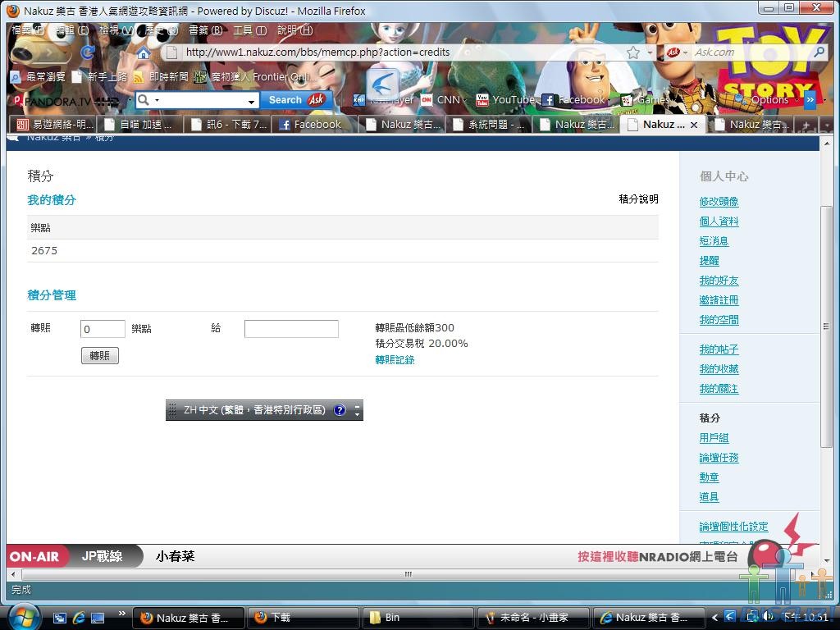
Task: Click the recipient input field after 給
Action: pos(291,329)
